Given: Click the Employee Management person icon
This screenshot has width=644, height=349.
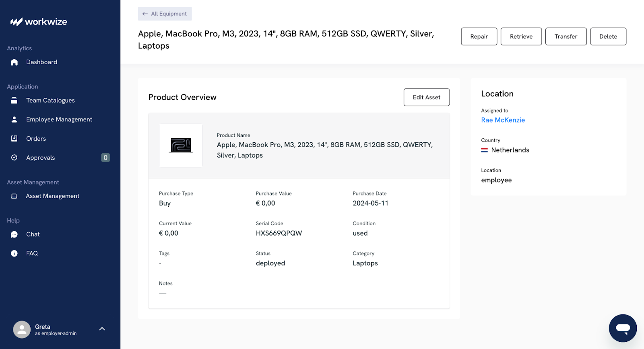Looking at the screenshot, I should tap(14, 119).
